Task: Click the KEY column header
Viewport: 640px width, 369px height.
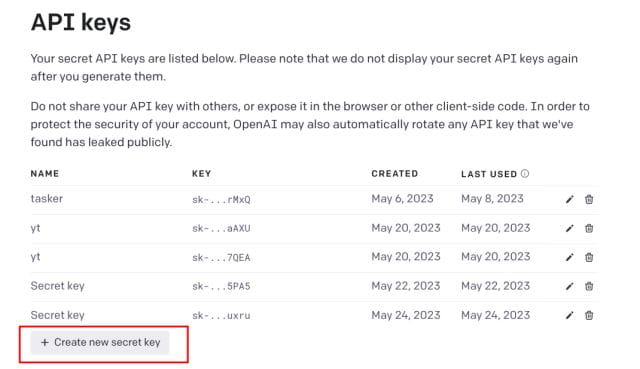Action: click(202, 173)
